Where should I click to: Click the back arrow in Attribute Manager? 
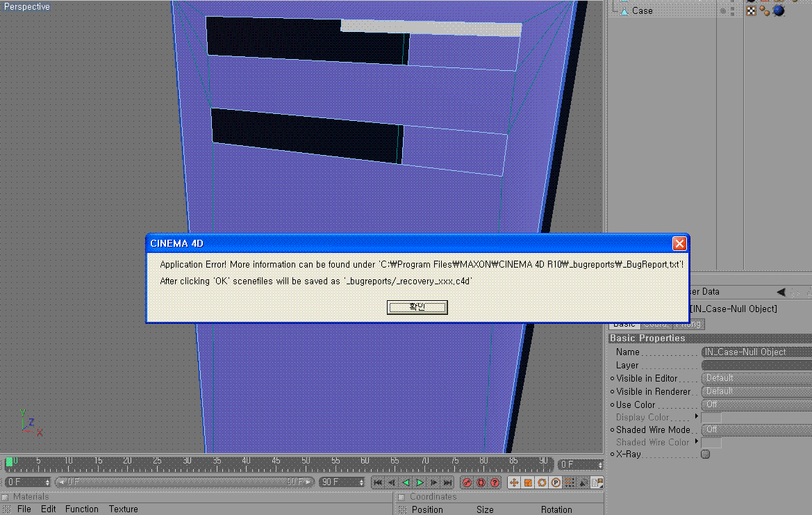(x=781, y=292)
